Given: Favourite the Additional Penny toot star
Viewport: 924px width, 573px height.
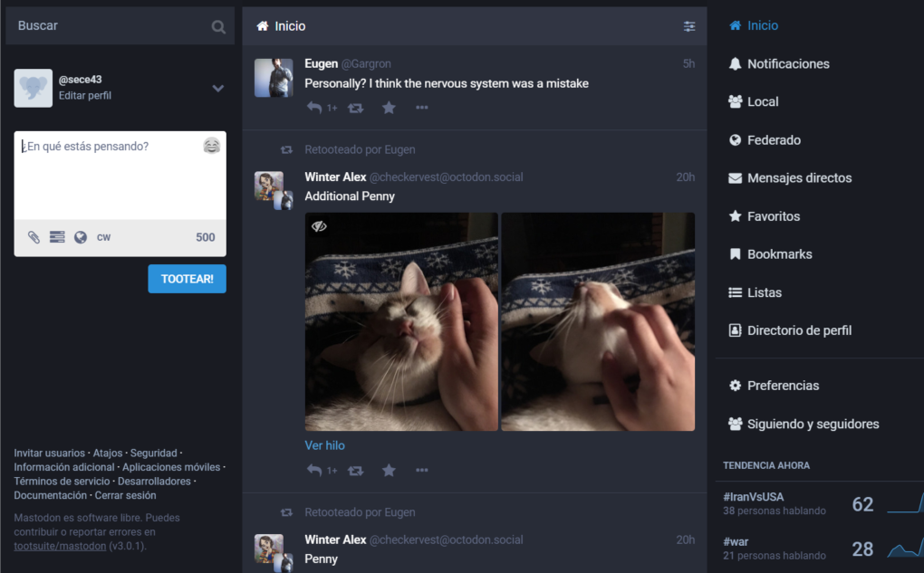Looking at the screenshot, I should (x=389, y=471).
